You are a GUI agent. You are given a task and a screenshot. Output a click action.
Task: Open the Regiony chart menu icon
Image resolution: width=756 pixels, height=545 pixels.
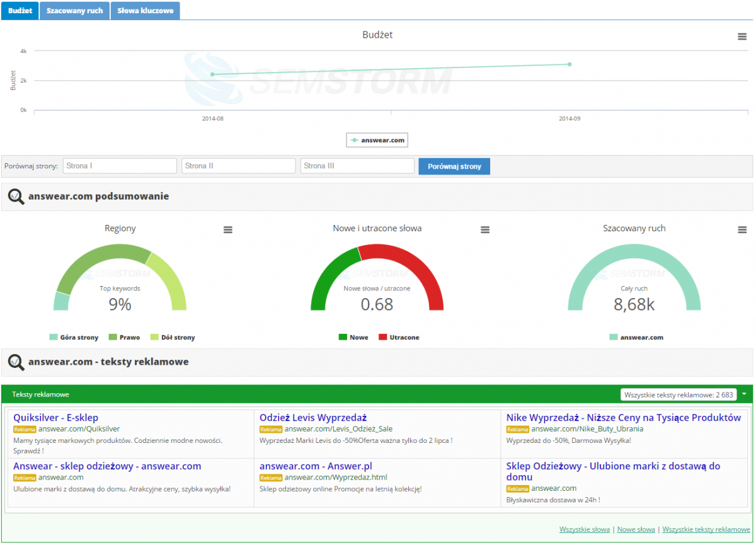pyautogui.click(x=228, y=230)
